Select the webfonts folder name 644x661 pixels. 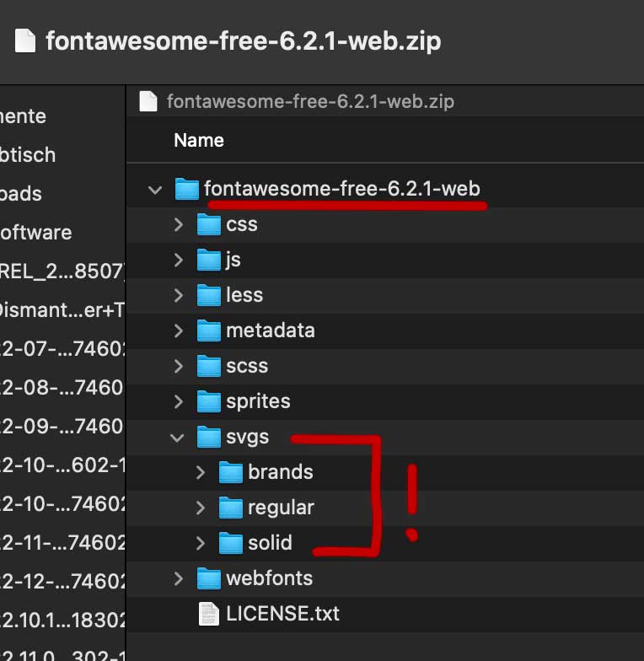[x=270, y=578]
